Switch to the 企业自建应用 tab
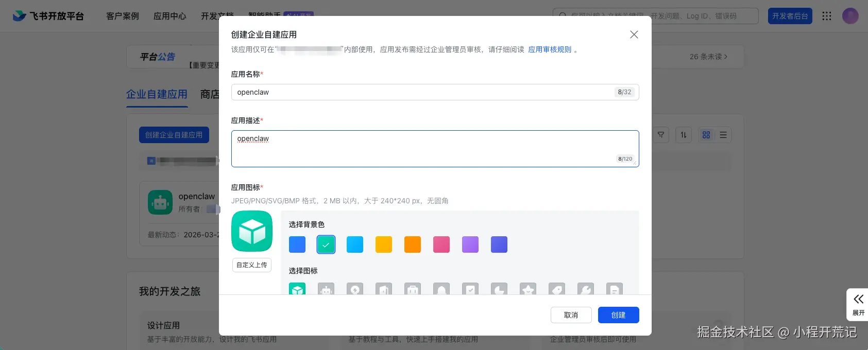868x350 pixels. tap(157, 95)
